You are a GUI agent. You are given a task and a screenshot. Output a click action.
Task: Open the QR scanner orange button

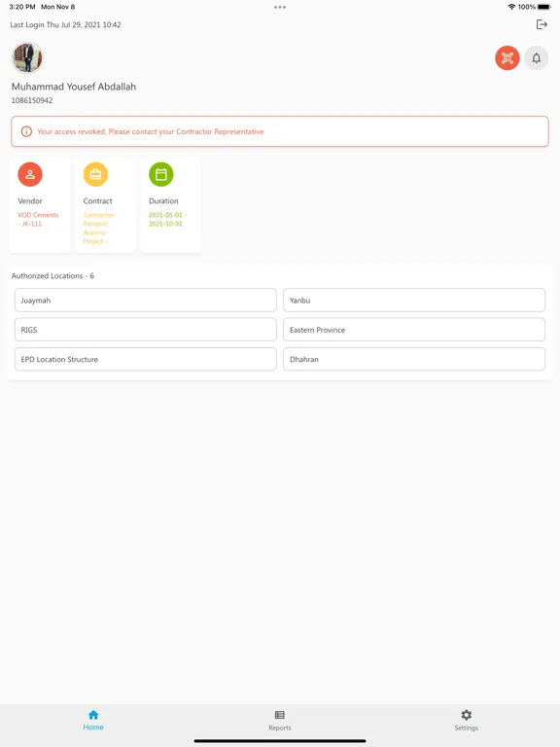pyautogui.click(x=507, y=58)
